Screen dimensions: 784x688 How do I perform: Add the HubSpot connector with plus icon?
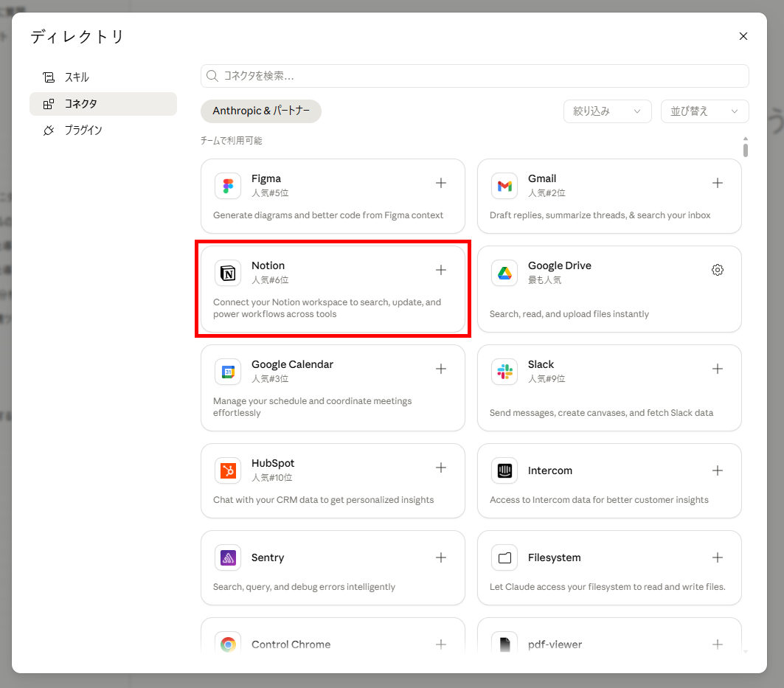point(440,468)
